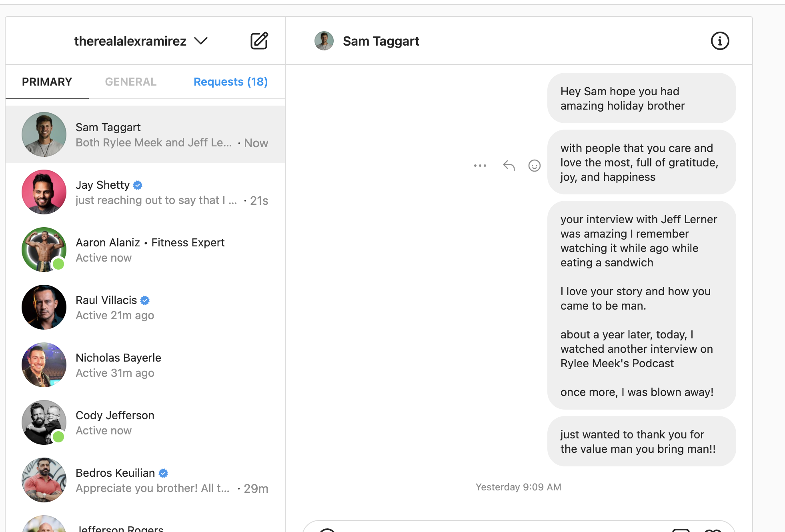The width and height of the screenshot is (785, 532).
Task: Reply to message with arrow icon
Action: 509,165
